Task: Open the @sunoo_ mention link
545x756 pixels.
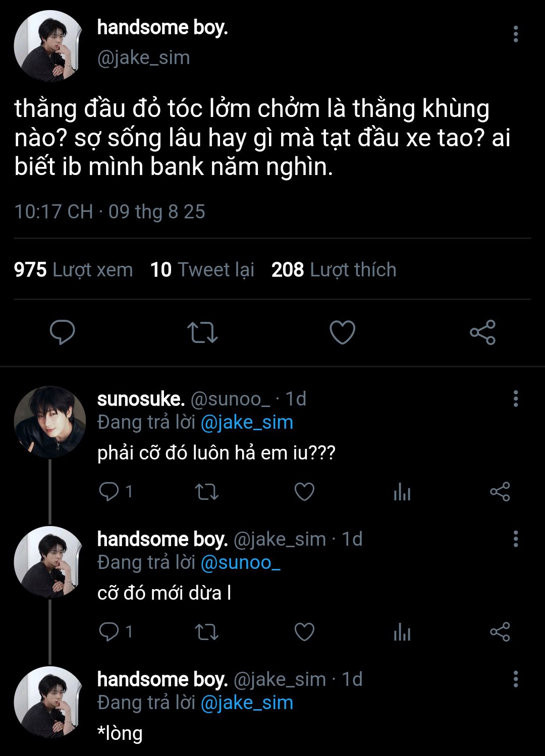Action: point(240,562)
